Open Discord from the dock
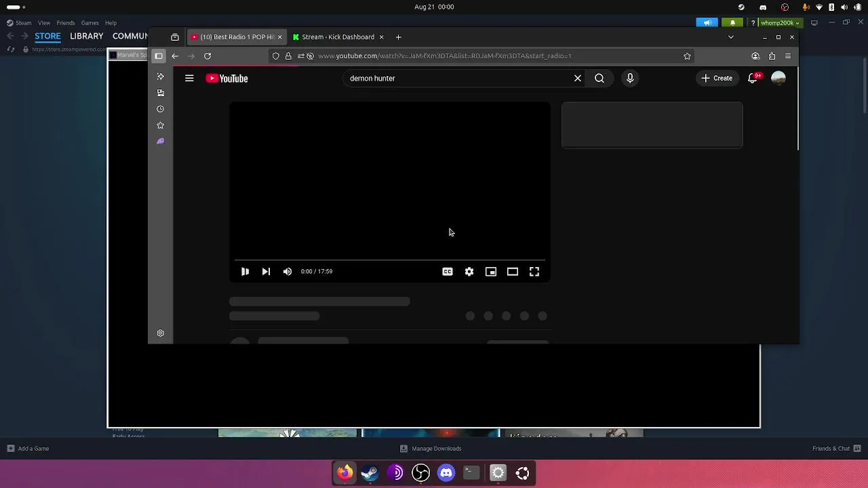 click(446, 472)
